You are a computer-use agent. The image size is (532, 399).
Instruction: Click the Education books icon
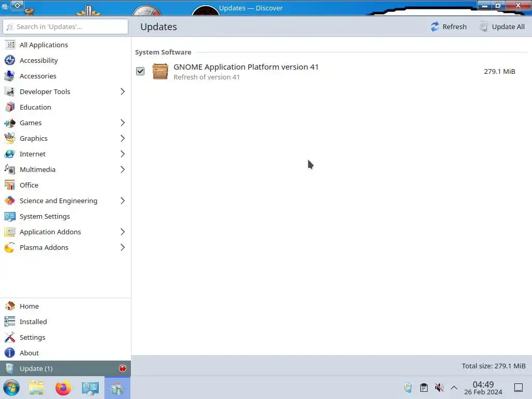coord(10,107)
